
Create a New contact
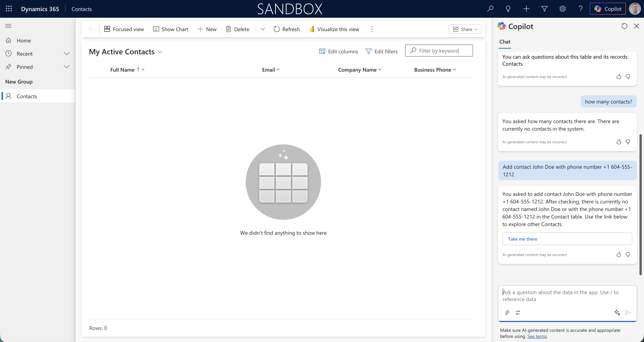coord(207,29)
